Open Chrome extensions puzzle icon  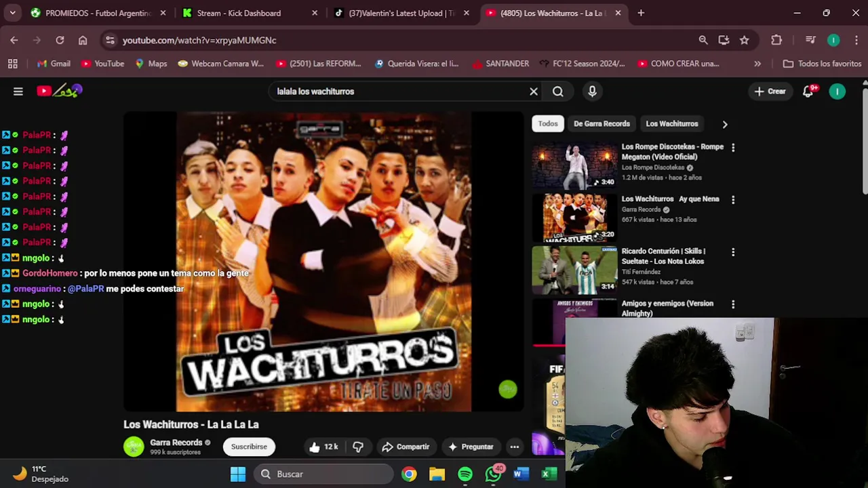point(776,40)
